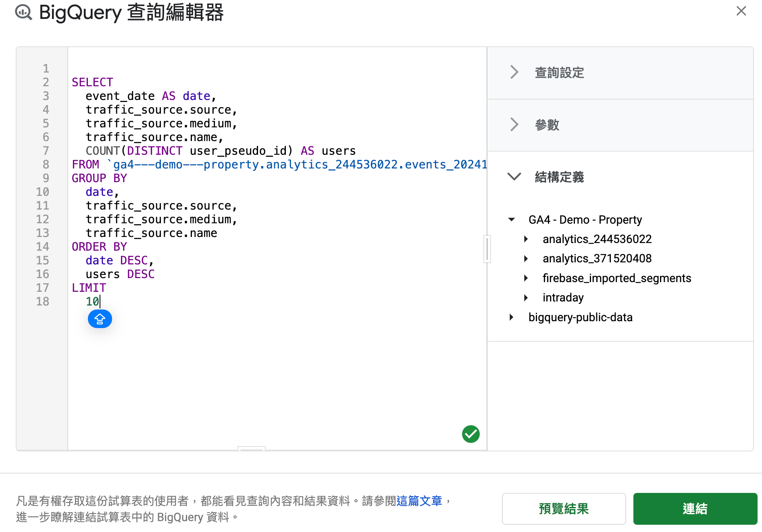
Task: Click the green 連結 button
Action: [x=695, y=509]
